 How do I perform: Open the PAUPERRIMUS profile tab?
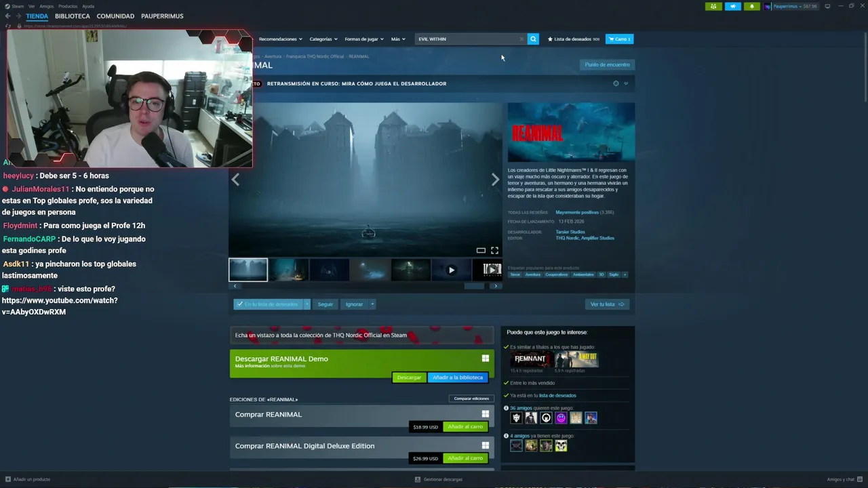point(162,16)
